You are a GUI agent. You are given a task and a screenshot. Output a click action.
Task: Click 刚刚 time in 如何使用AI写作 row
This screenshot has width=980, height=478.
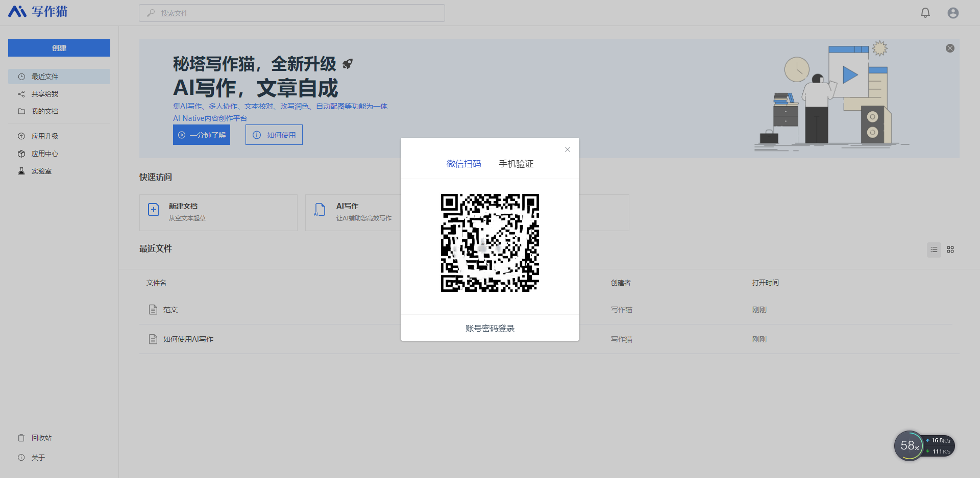point(759,339)
